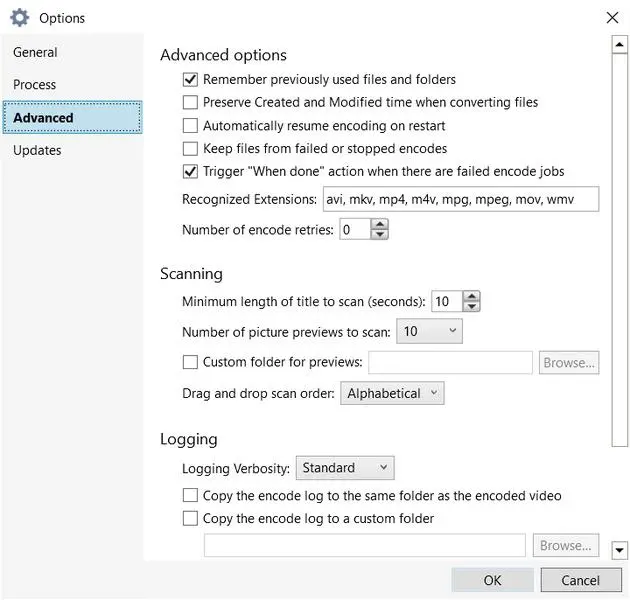Click the Options gear icon
The width and height of the screenshot is (630, 600).
[x=20, y=18]
